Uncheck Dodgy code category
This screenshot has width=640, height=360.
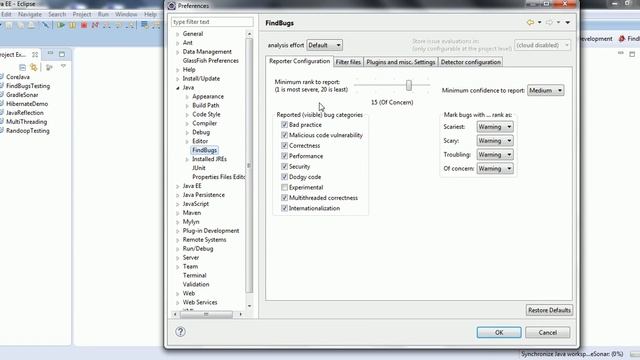pyautogui.click(x=284, y=177)
